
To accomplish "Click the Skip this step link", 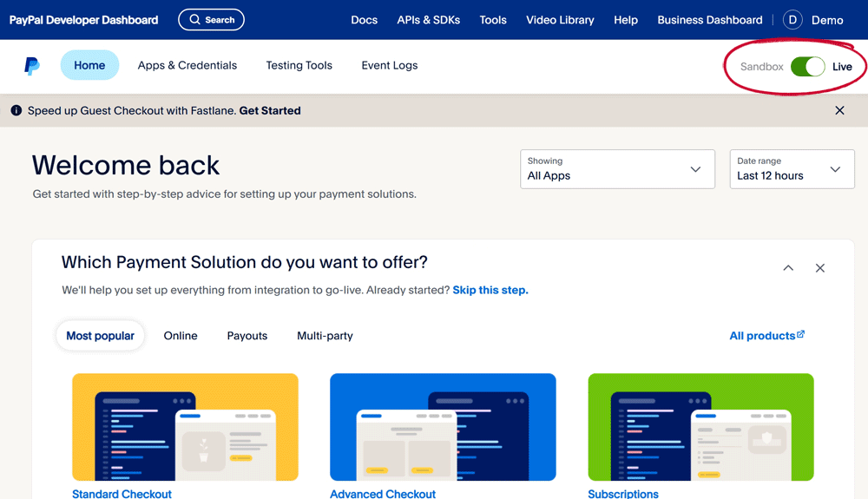I will (490, 290).
